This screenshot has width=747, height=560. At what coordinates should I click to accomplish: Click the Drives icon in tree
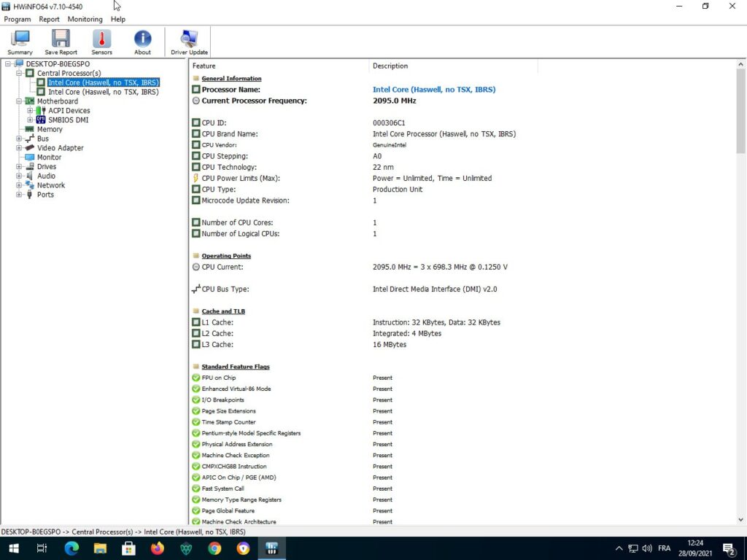point(29,167)
